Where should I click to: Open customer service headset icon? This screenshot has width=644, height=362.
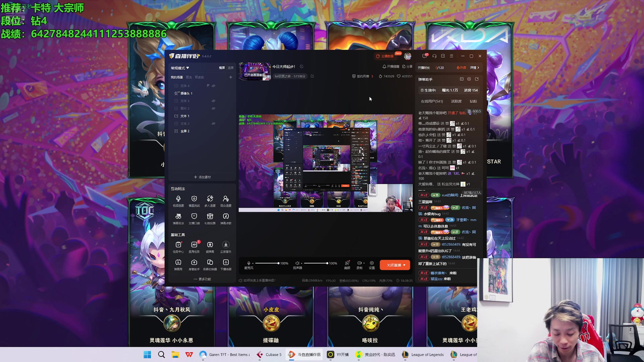coord(434,56)
